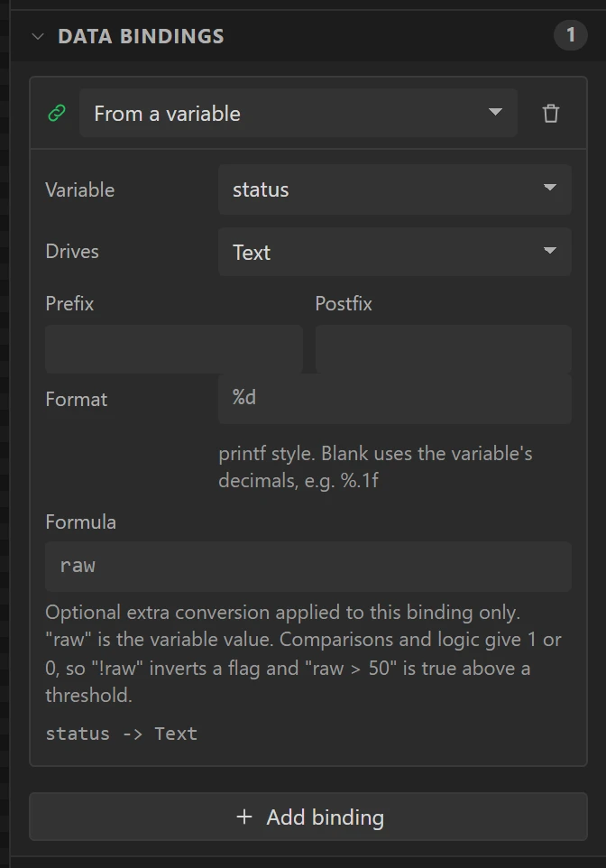
Task: Click the 'Formula' field label
Action: click(81, 522)
